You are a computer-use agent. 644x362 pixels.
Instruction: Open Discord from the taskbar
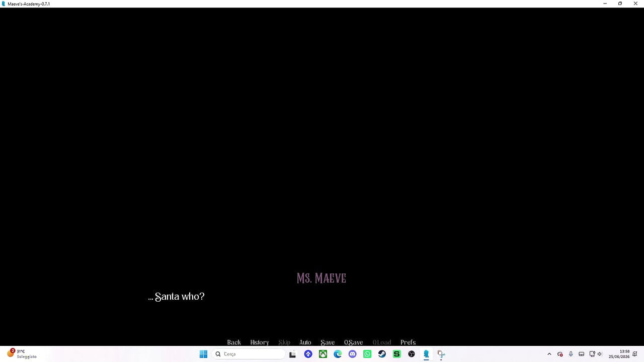pyautogui.click(x=353, y=354)
